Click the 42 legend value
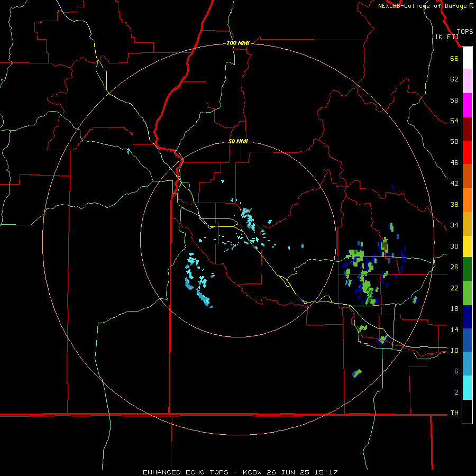The width and height of the screenshot is (476, 476). [454, 183]
